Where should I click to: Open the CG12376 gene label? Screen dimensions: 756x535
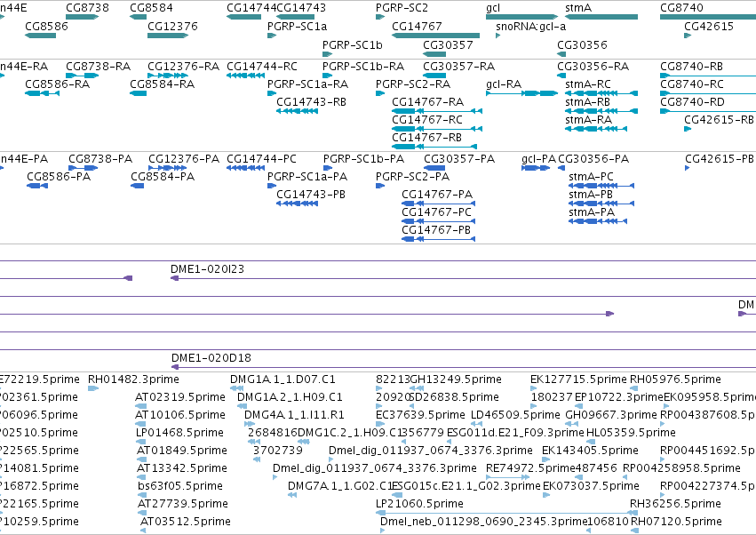tap(172, 26)
